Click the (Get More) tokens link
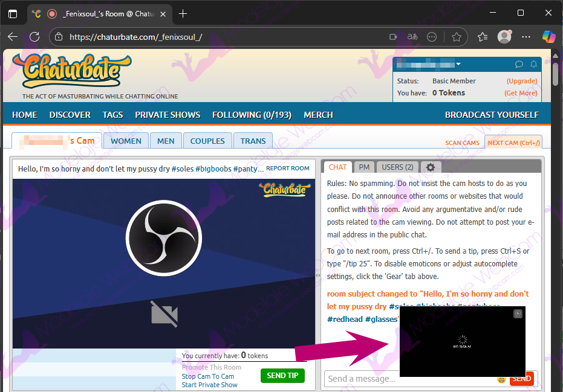Viewport: 563px width, 392px height. 521,93
